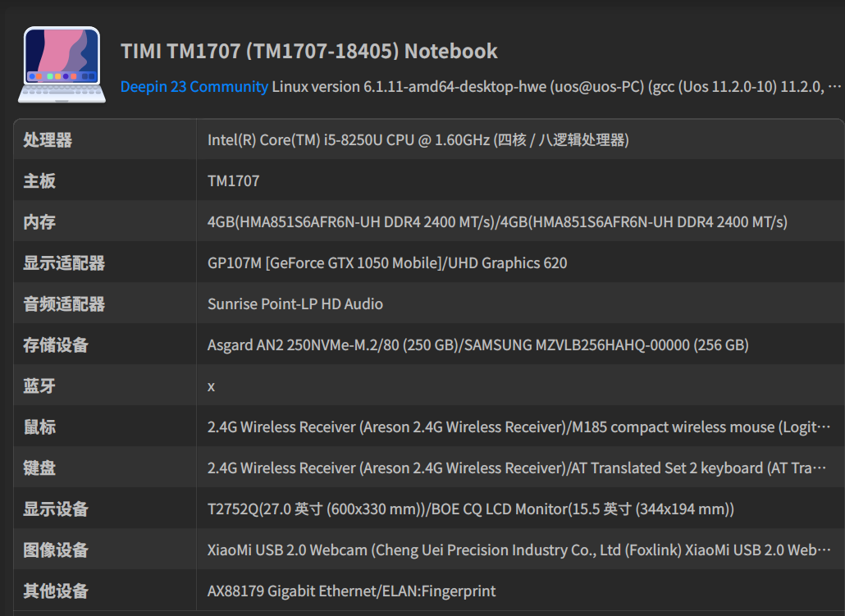Select the 主板 row label
This screenshot has width=845, height=616.
(39, 181)
